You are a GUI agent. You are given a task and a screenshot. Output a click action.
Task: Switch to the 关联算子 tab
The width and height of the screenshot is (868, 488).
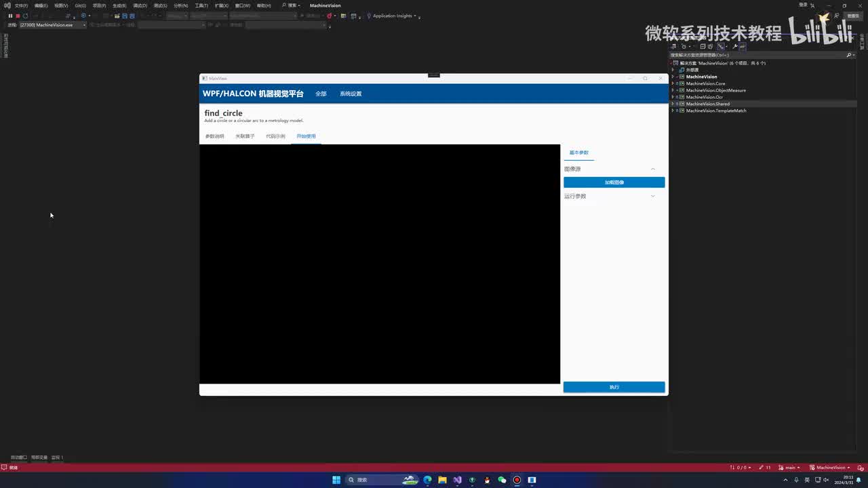pyautogui.click(x=245, y=136)
